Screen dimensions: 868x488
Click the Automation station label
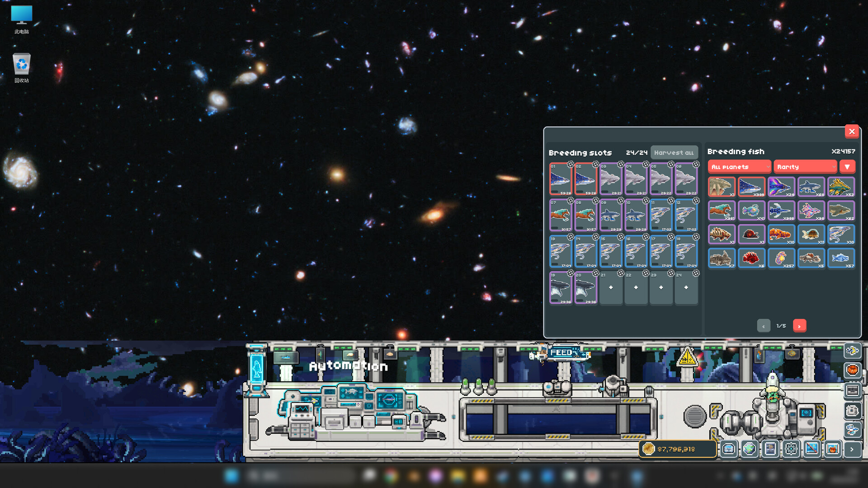[348, 366]
